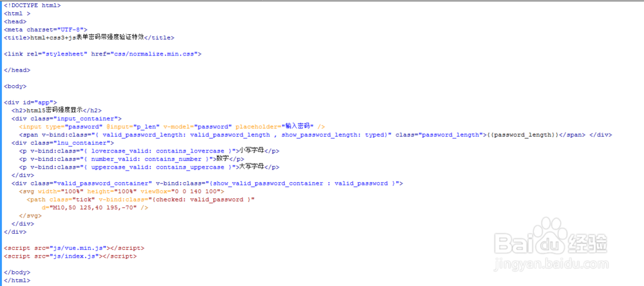Click the div class="valid_password_container" line
This screenshot has width=644, height=286.
click(207, 184)
